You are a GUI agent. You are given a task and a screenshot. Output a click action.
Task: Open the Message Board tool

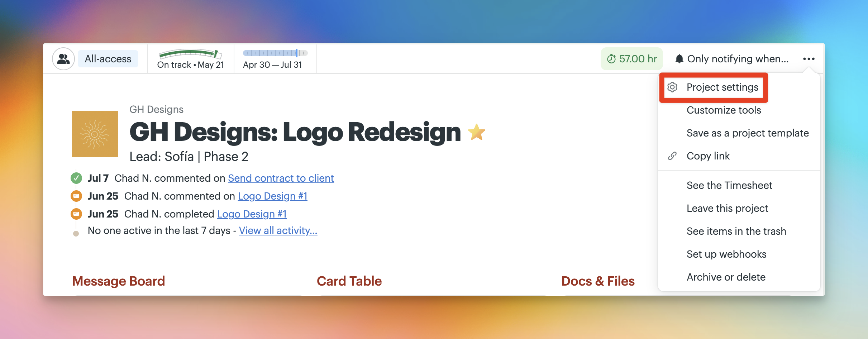(119, 281)
